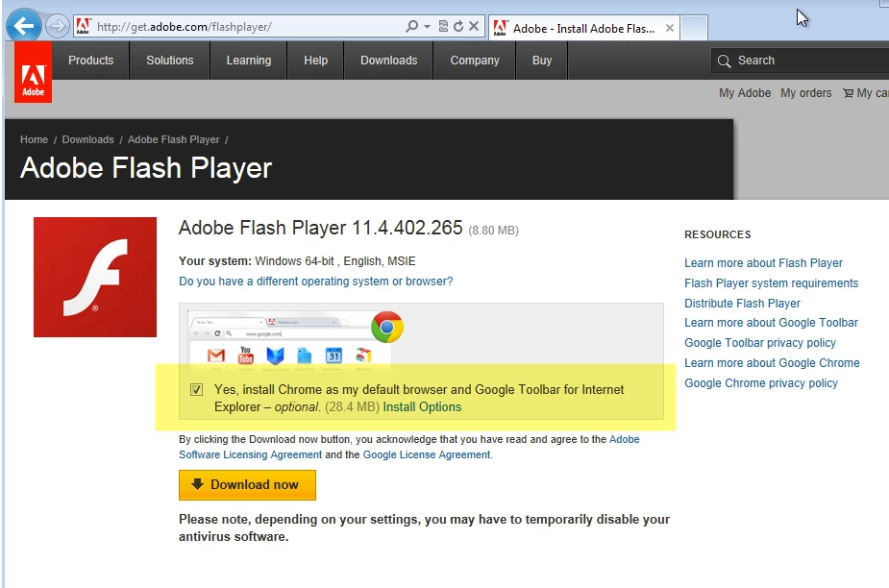Open Learn more about Google Toolbar
The width and height of the screenshot is (889, 588).
pos(771,323)
